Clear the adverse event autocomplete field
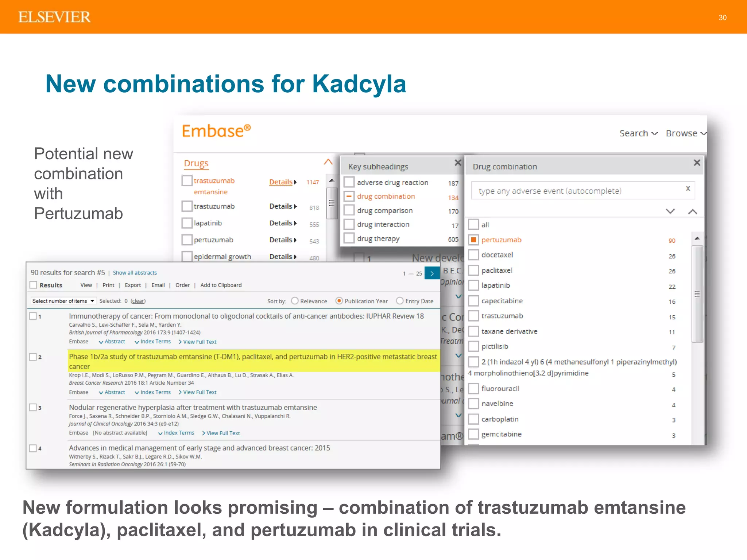This screenshot has height=560, width=747. (x=688, y=188)
